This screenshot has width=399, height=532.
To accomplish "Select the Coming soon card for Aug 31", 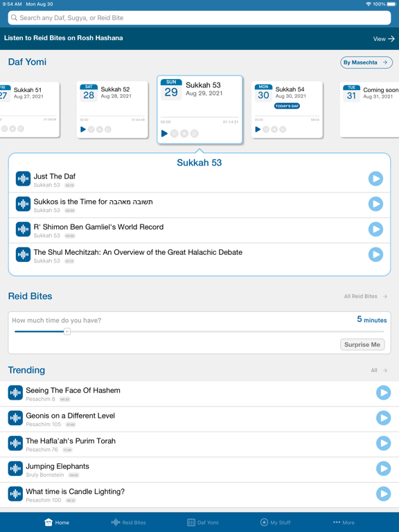I will pyautogui.click(x=369, y=109).
